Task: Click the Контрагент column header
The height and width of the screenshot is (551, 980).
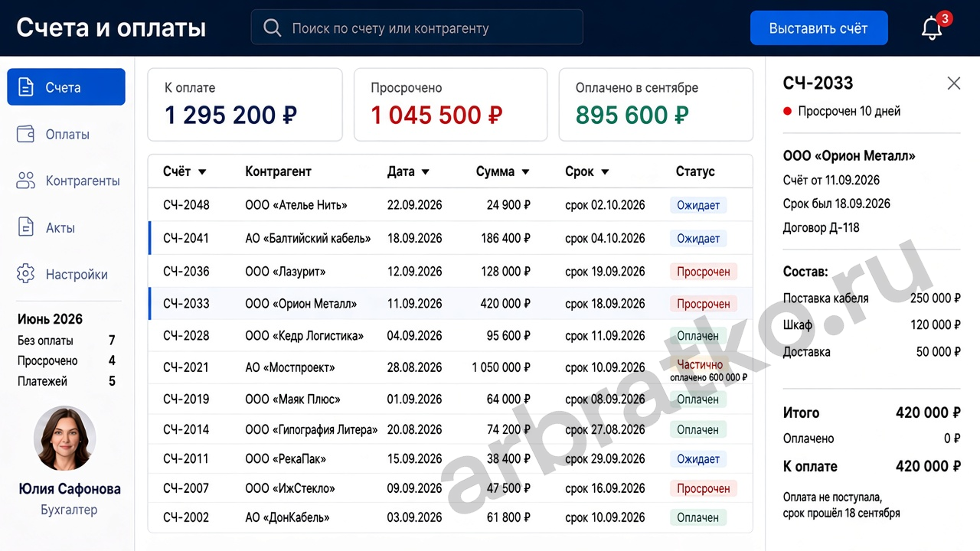Action: [x=278, y=171]
